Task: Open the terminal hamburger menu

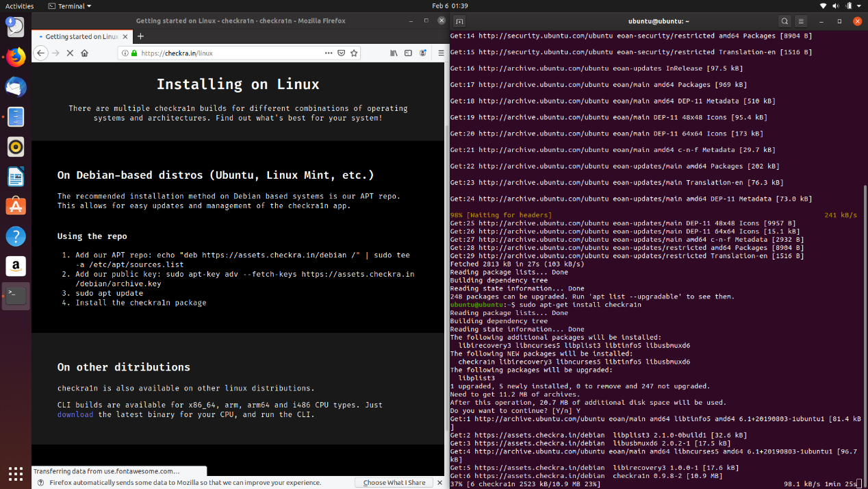Action: pyautogui.click(x=800, y=21)
